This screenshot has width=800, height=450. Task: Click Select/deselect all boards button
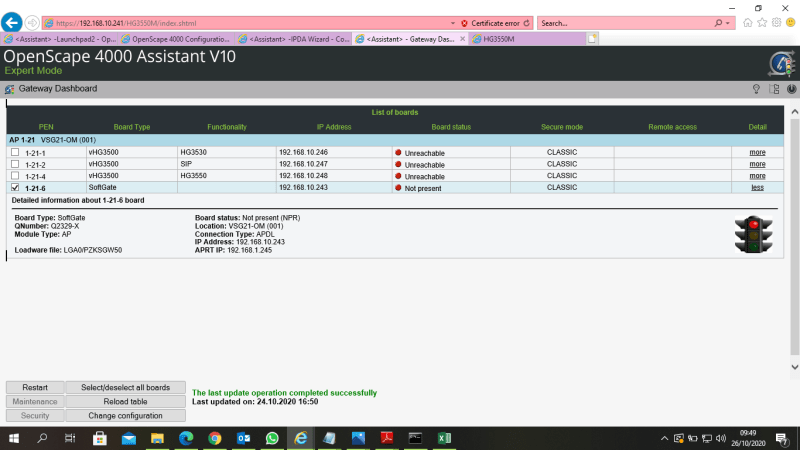point(126,387)
